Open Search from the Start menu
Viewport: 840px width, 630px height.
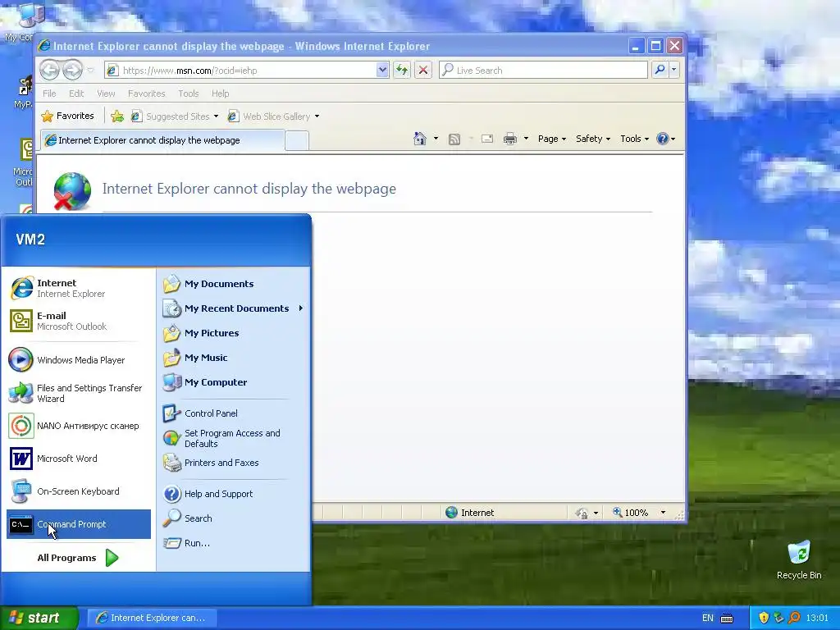tap(234, 518)
